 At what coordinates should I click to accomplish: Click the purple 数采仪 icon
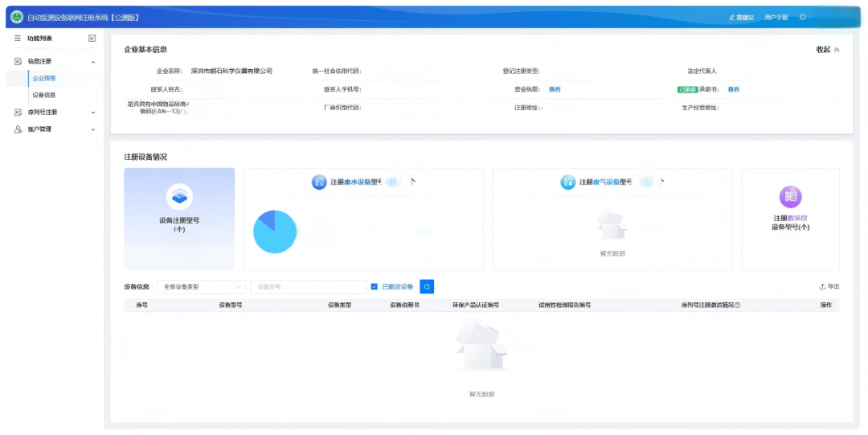pyautogui.click(x=791, y=197)
